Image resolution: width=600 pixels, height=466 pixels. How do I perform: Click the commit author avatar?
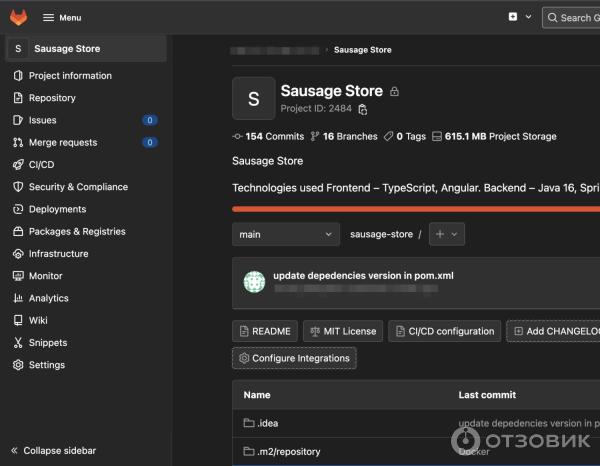click(x=254, y=282)
